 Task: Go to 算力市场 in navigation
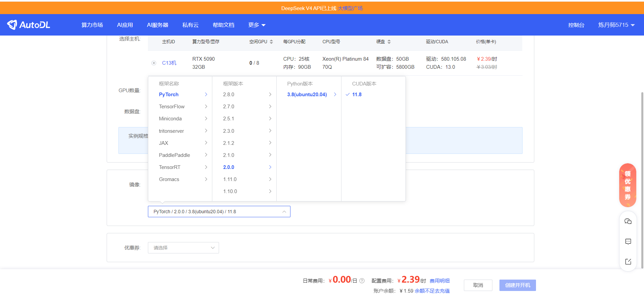point(92,25)
